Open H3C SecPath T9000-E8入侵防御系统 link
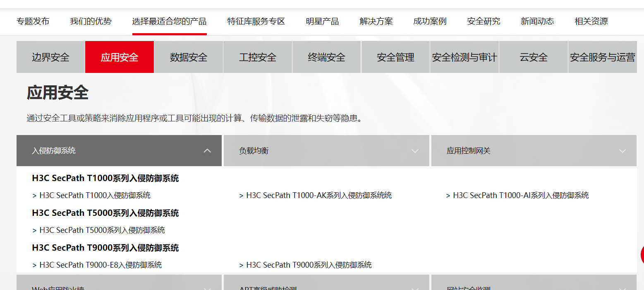This screenshot has width=644, height=290. click(x=97, y=265)
